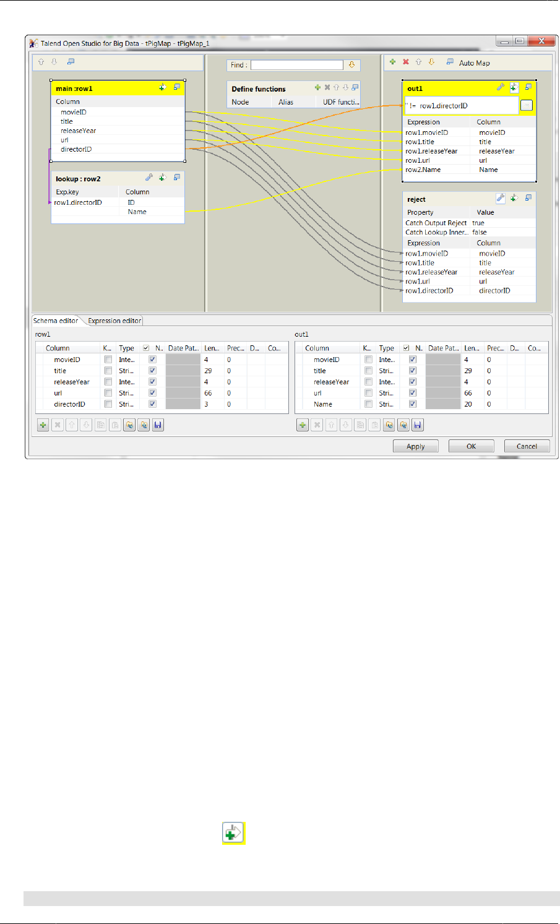Minimize the main:row1 table
The width and height of the screenshot is (560, 924).
(x=177, y=88)
